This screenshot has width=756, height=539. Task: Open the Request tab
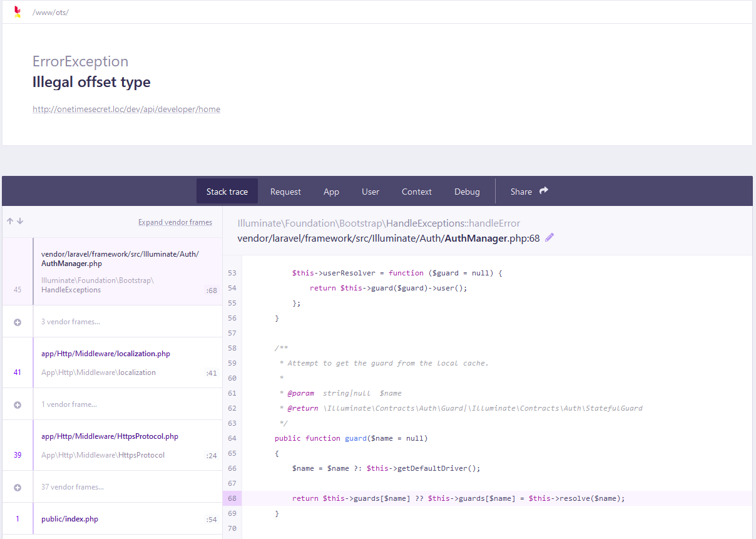[x=285, y=192]
